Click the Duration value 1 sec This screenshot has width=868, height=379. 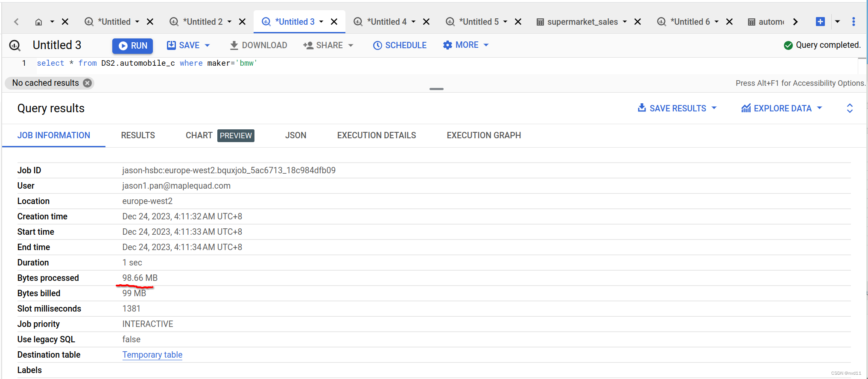132,262
